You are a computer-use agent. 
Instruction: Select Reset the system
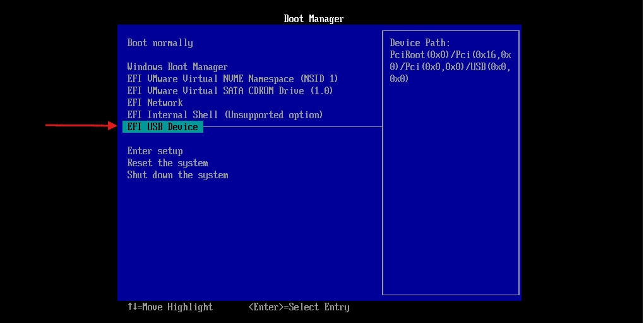[167, 163]
